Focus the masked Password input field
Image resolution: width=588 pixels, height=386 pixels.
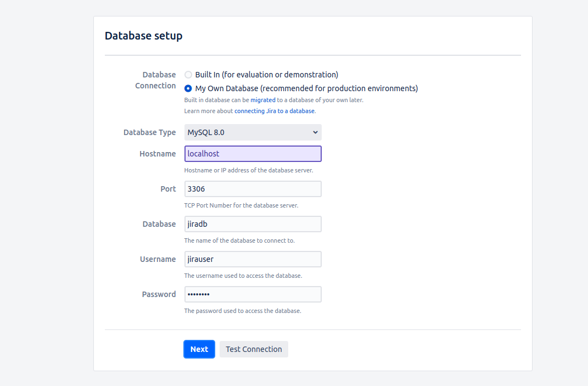[x=253, y=294]
